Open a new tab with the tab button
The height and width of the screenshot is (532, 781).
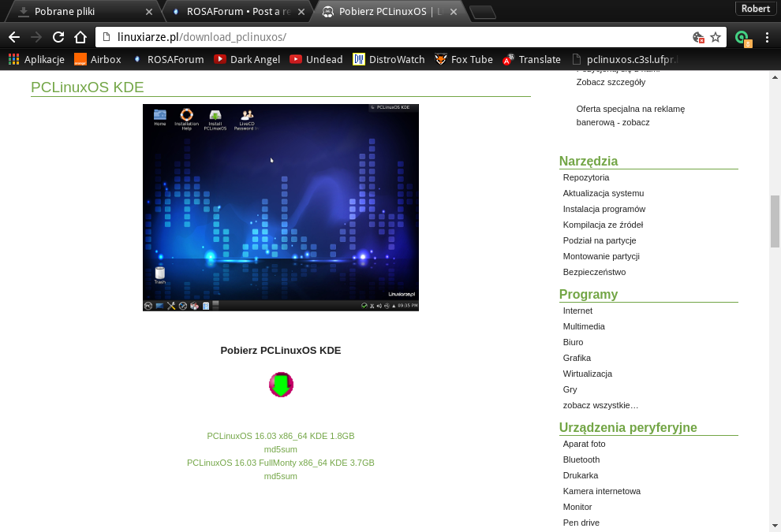483,13
